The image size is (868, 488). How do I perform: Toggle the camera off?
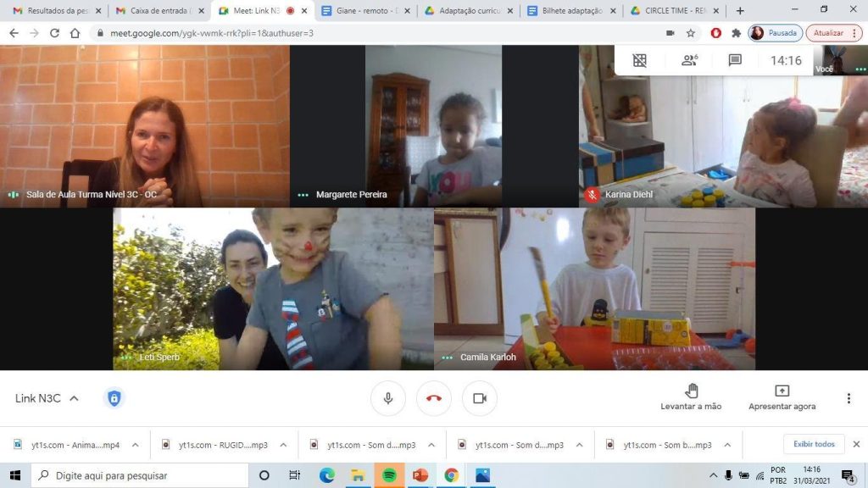click(480, 398)
